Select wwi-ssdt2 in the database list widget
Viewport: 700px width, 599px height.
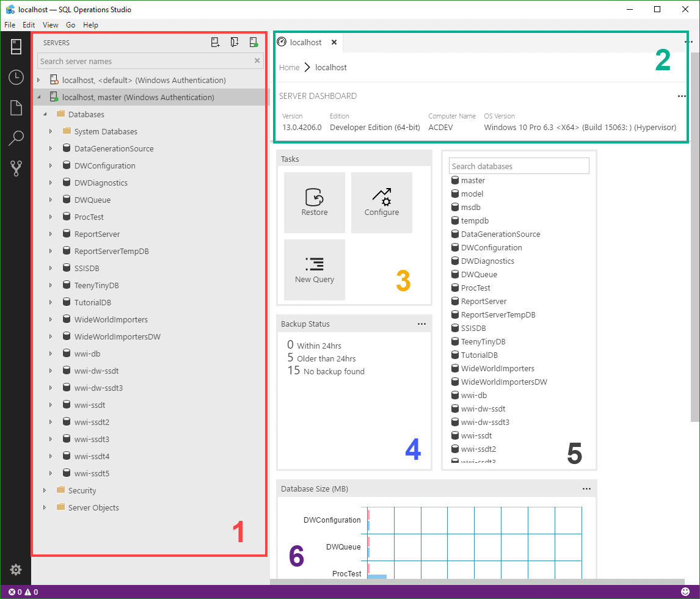(473, 449)
